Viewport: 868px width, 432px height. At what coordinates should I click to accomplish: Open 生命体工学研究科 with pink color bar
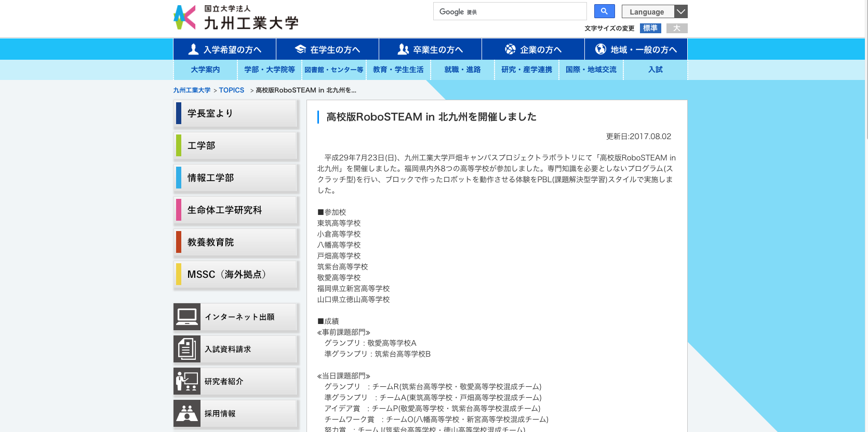(236, 210)
